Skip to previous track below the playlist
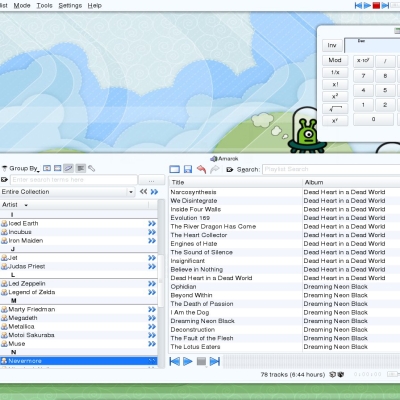Screen dimensions: 400x400 tap(175, 361)
